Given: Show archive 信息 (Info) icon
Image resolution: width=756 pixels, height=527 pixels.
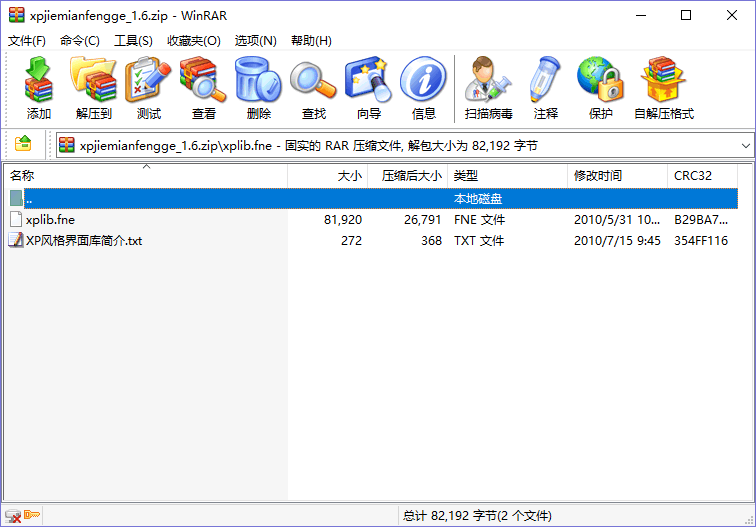Looking at the screenshot, I should [423, 88].
